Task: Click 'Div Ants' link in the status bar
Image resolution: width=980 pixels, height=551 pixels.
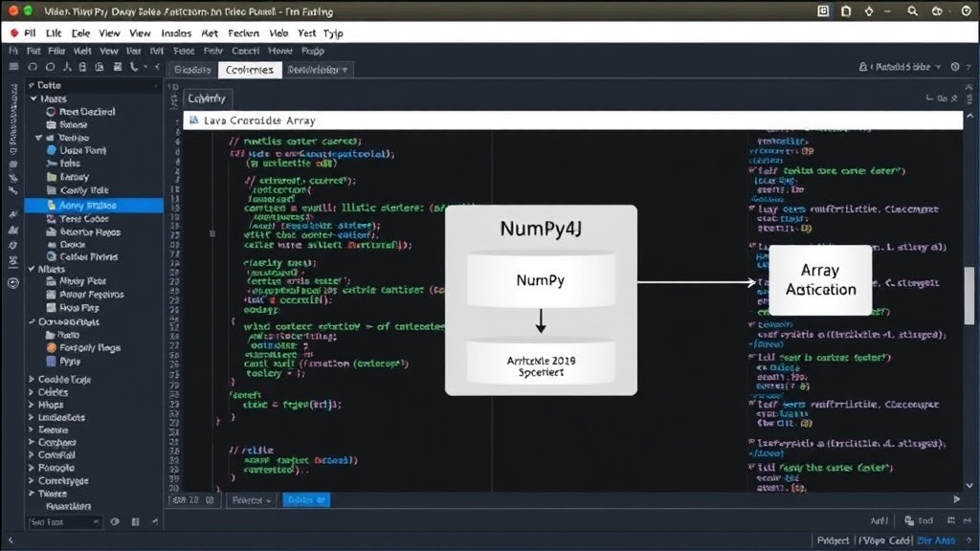Action: [936, 540]
